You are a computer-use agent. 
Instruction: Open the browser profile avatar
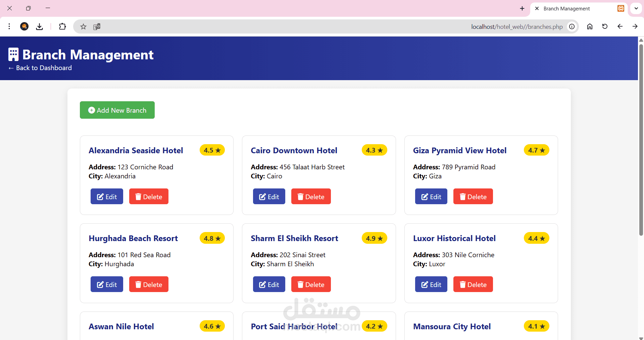[x=24, y=26]
